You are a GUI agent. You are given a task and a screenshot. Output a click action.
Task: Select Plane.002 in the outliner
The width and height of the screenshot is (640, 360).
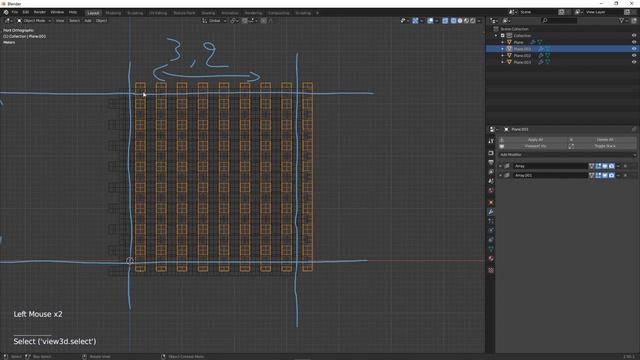(x=522, y=56)
